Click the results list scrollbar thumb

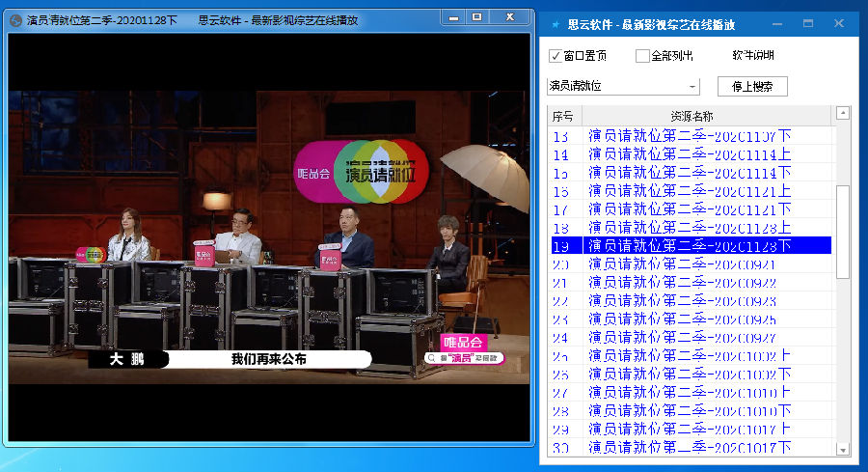[843, 232]
